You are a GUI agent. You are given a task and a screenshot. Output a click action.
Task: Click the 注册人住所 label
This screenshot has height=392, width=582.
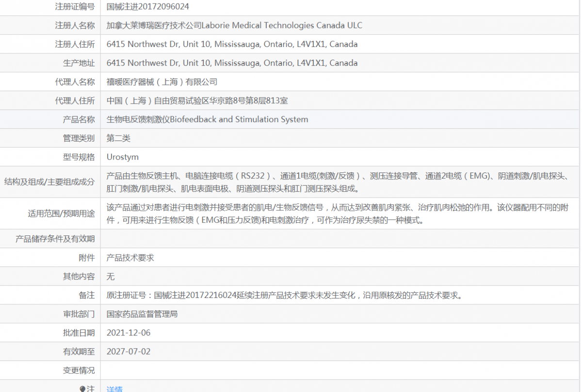(x=75, y=44)
